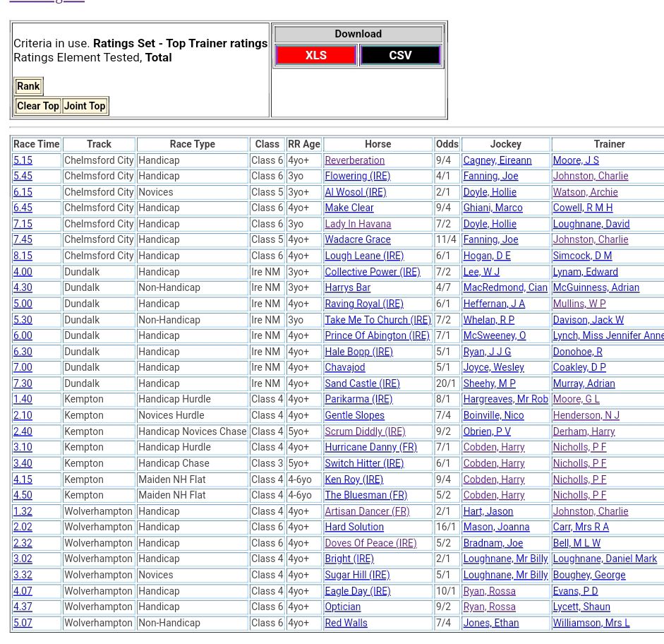Download ratings as XLS file

pyautogui.click(x=315, y=55)
